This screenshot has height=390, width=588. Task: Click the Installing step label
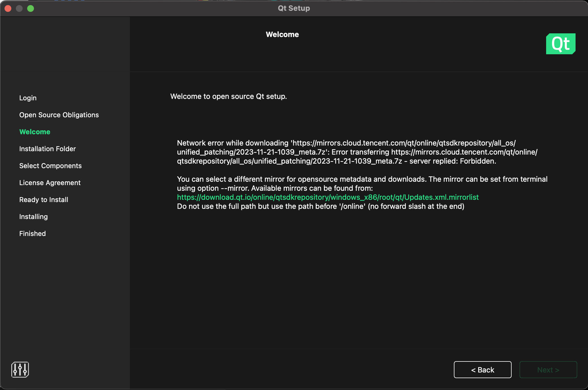click(x=33, y=216)
